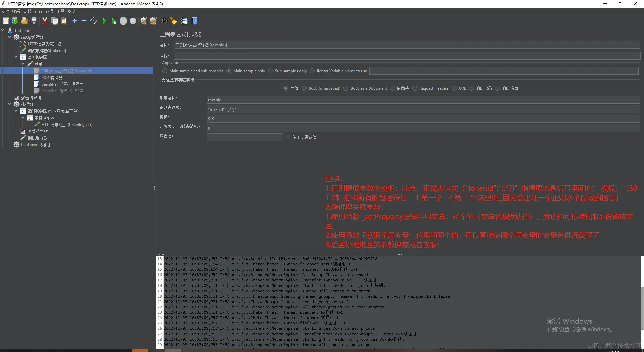
Task: Collapse the 登录 sampler arrow
Action: point(23,64)
